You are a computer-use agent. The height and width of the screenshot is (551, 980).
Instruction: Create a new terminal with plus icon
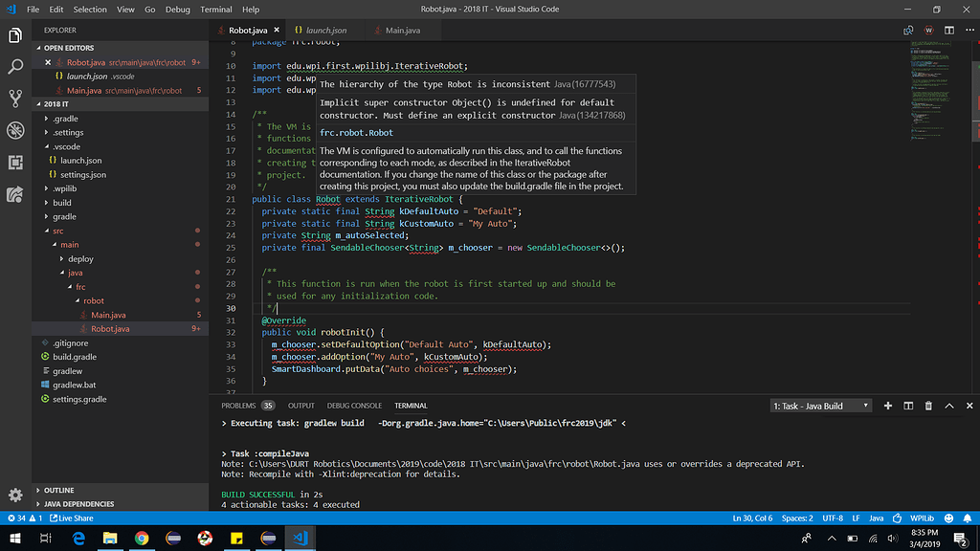pyautogui.click(x=887, y=406)
